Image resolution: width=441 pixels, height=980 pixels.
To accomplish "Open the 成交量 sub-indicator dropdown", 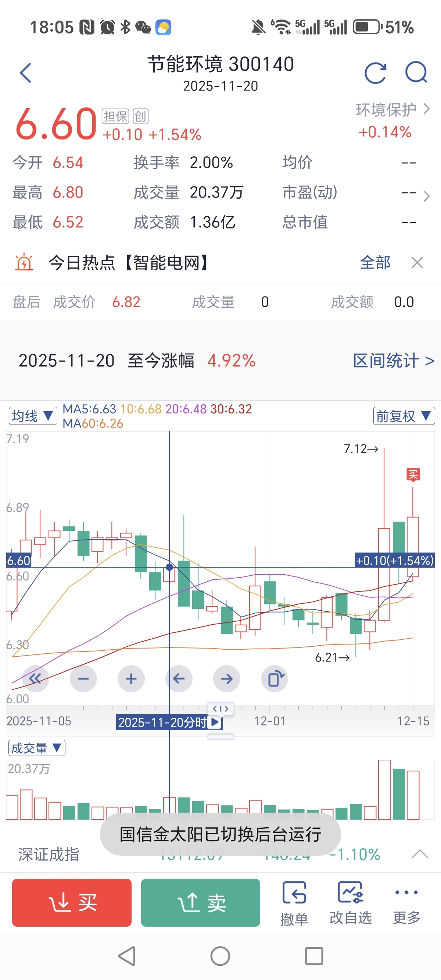I will [36, 748].
